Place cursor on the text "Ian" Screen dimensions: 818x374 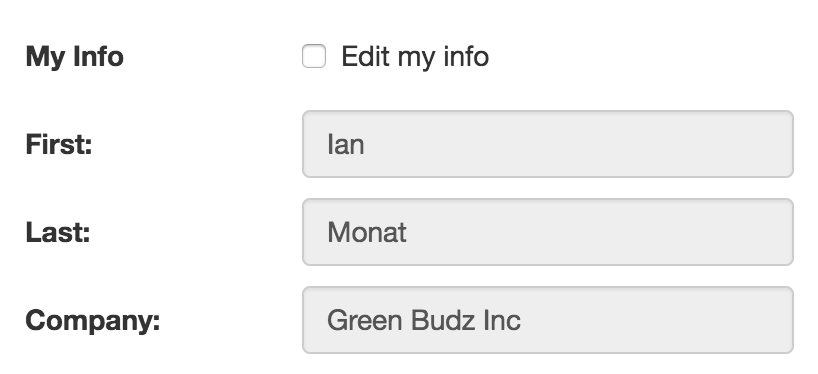[x=345, y=144]
